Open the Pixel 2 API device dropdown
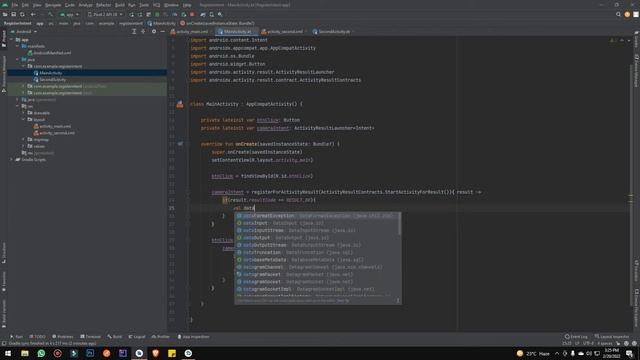The image size is (640, 360). pyautogui.click(x=105, y=14)
